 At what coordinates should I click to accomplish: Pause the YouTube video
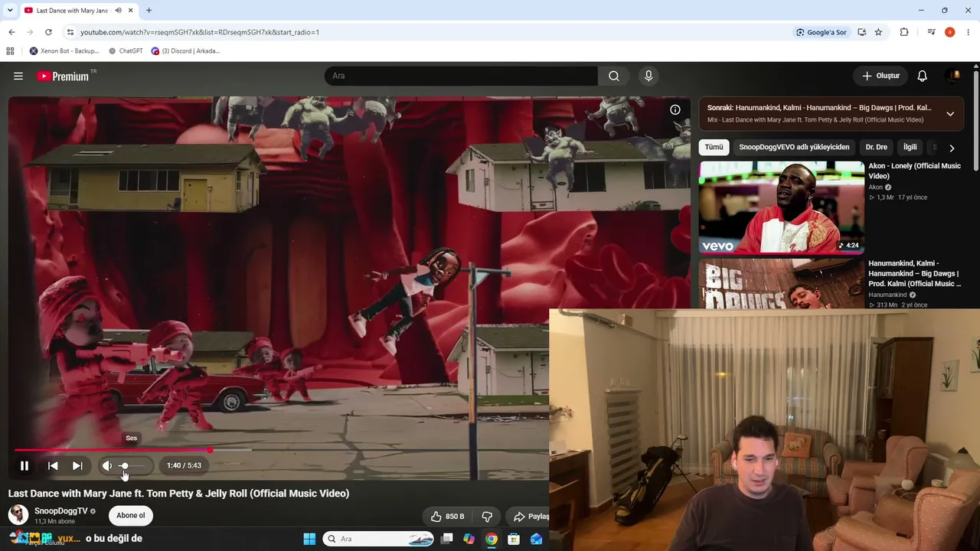click(24, 465)
